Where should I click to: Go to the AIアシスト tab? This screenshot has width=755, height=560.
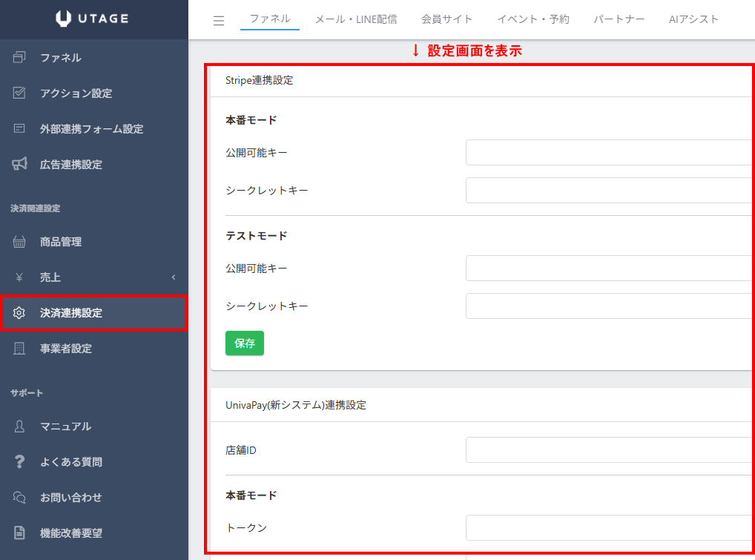(693, 19)
